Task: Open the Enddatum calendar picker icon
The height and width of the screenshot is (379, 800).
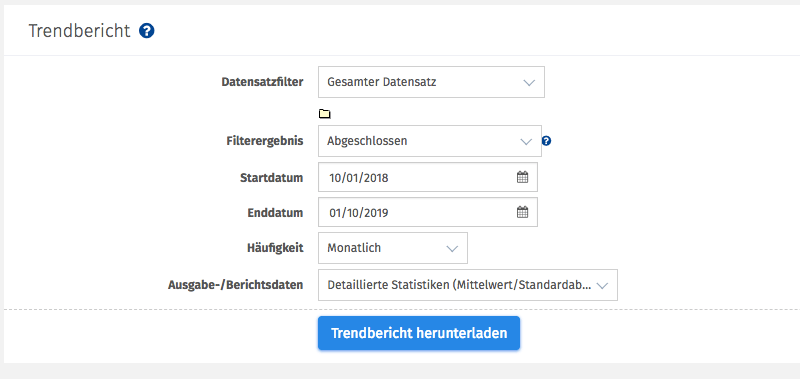Action: [x=522, y=212]
